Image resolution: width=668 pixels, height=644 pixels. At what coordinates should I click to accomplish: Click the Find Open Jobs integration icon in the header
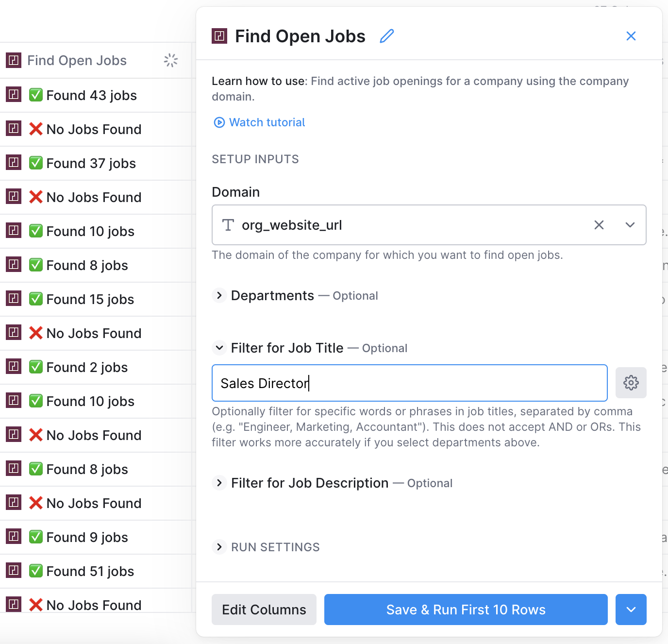click(x=219, y=35)
